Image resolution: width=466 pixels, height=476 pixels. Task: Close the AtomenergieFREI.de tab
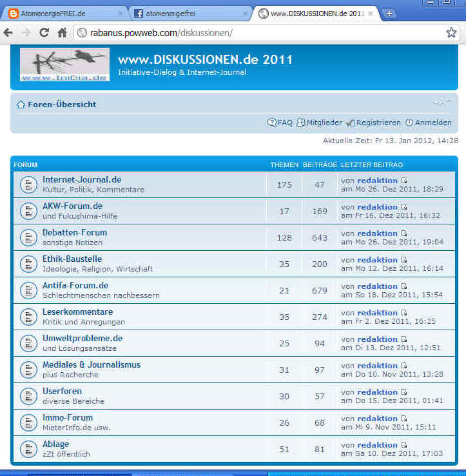(x=120, y=14)
